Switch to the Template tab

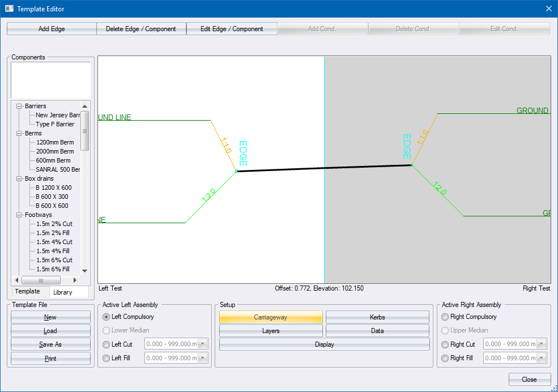pos(28,292)
